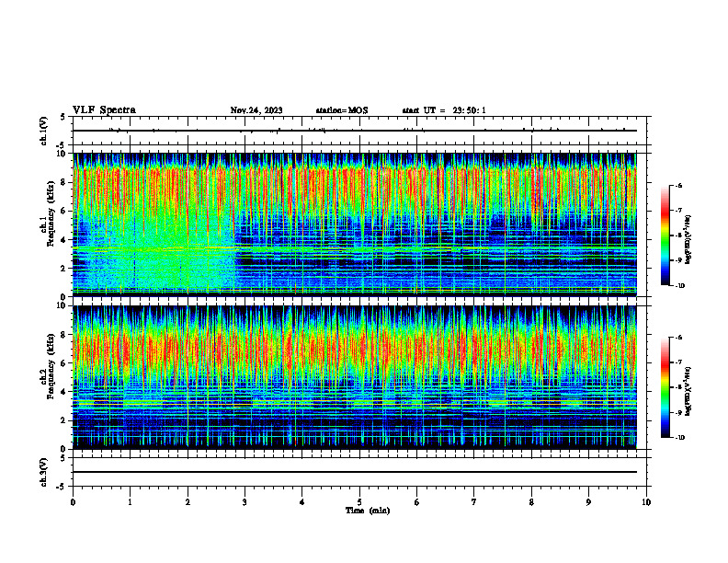Click time axis tick label "8"
The width and height of the screenshot is (728, 563).
click(531, 502)
